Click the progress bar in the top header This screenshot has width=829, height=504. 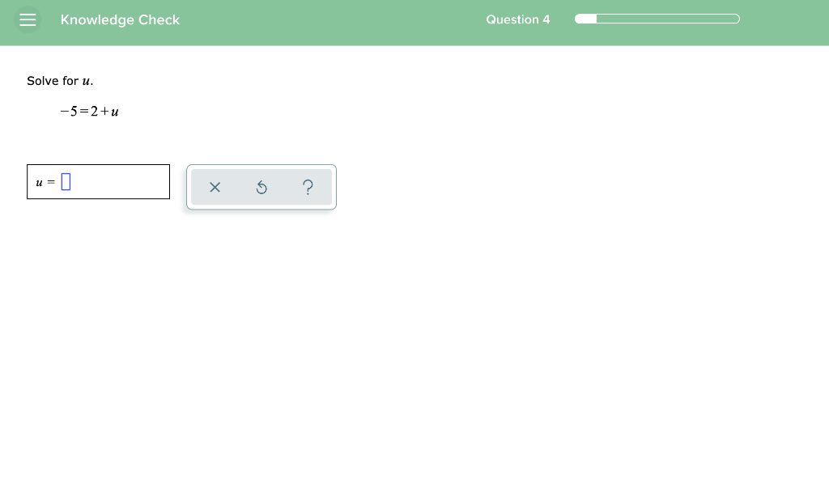(x=657, y=19)
